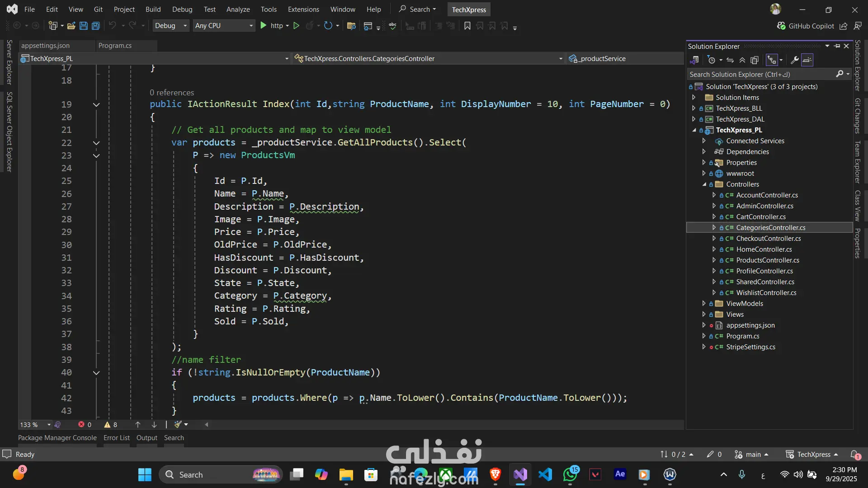Screen dimensions: 868x488
Task: Open the Build menu
Action: (x=153, y=9)
